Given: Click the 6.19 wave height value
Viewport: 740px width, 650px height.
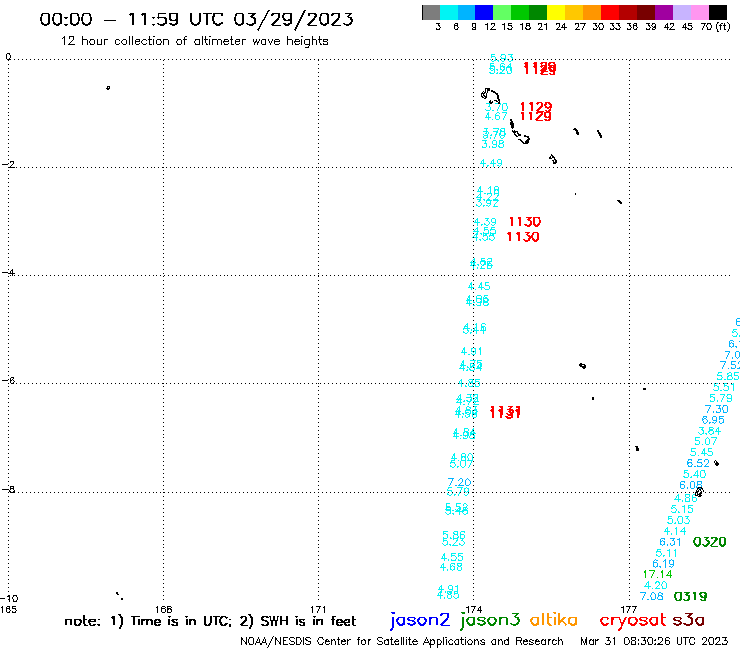Looking at the screenshot, I should pyautogui.click(x=664, y=564).
